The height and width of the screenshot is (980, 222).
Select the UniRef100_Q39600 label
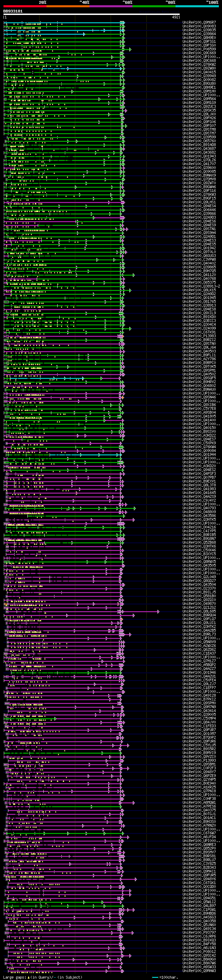(x=199, y=168)
